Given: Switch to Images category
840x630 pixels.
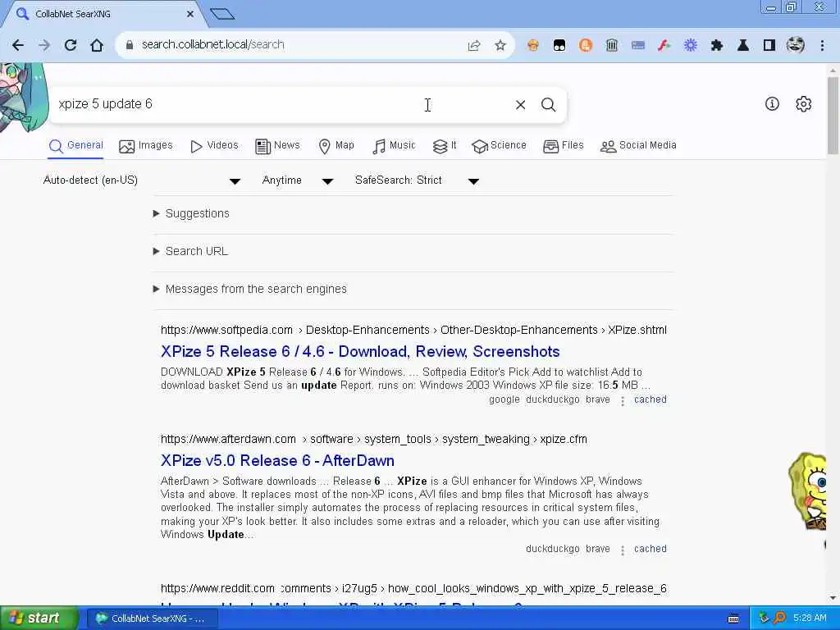Looking at the screenshot, I should point(146,146).
